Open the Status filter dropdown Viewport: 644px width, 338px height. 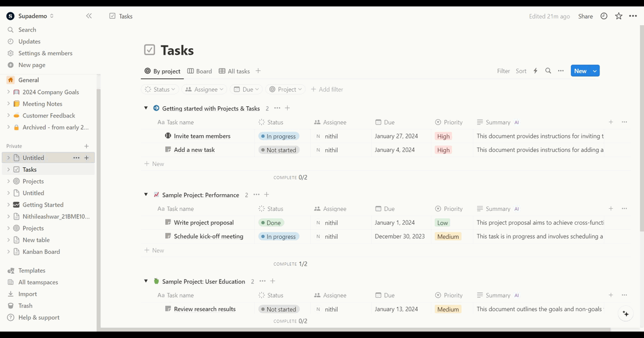(160, 90)
